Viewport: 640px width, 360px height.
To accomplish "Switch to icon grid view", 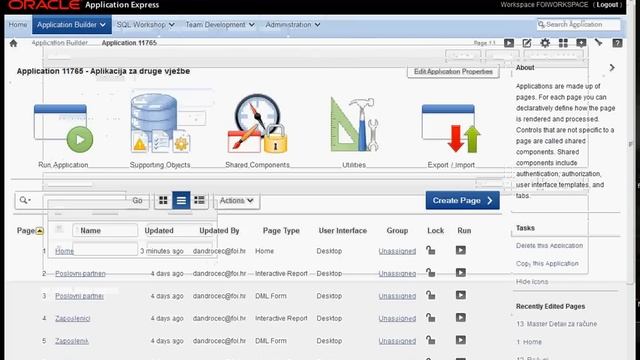I will [x=163, y=200].
